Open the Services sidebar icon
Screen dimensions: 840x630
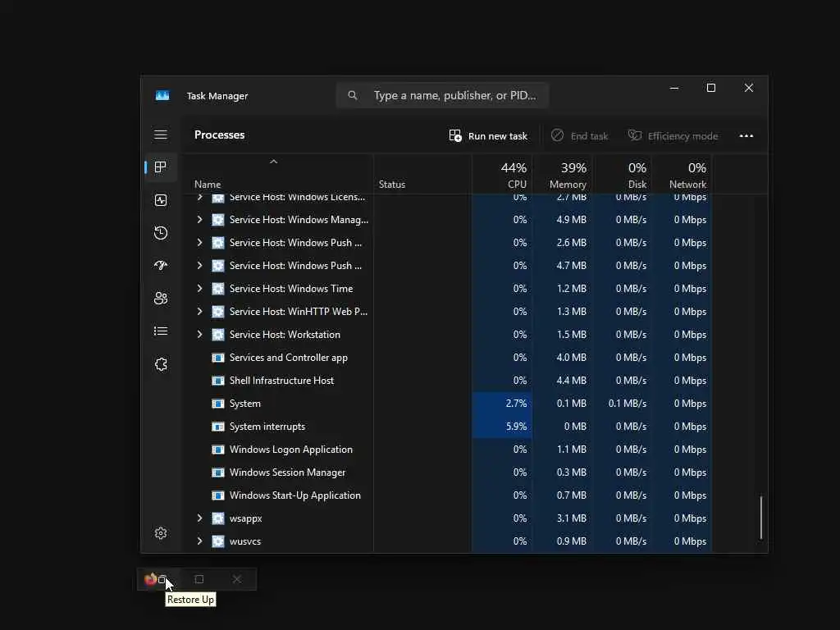[161, 364]
